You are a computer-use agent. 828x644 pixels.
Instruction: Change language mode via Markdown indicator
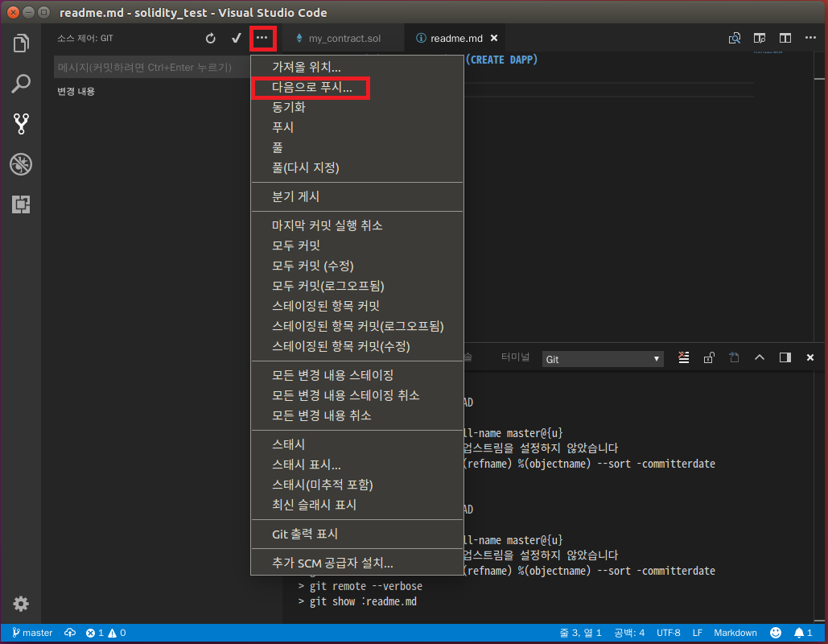pyautogui.click(x=735, y=633)
